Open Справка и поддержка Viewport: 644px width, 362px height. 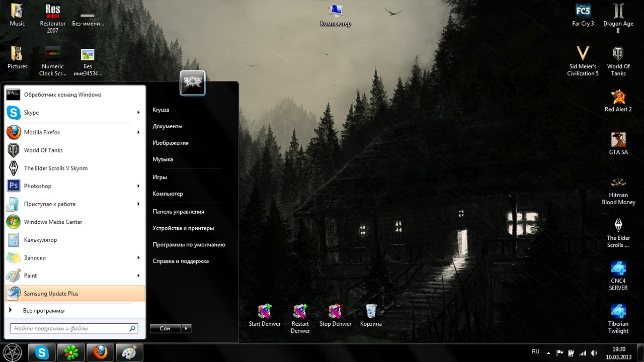point(181,261)
